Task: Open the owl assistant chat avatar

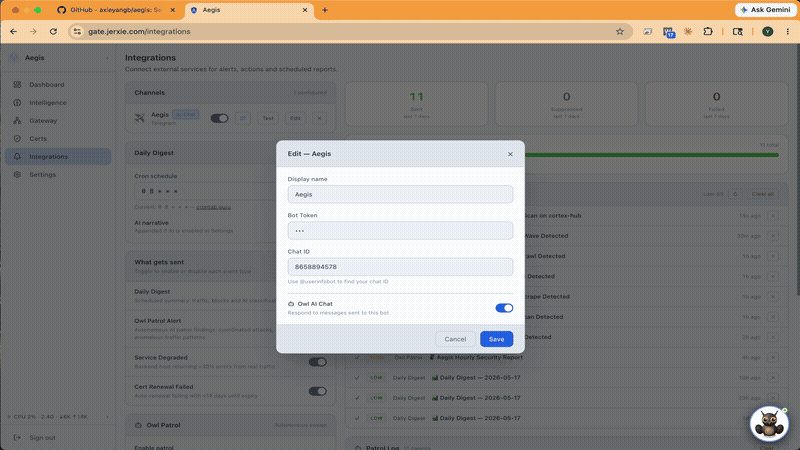Action: point(769,424)
